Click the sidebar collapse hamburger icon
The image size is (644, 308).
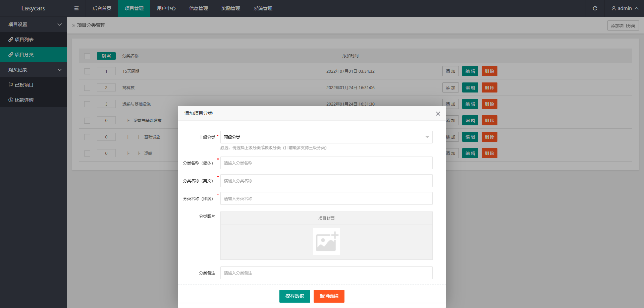tap(76, 8)
